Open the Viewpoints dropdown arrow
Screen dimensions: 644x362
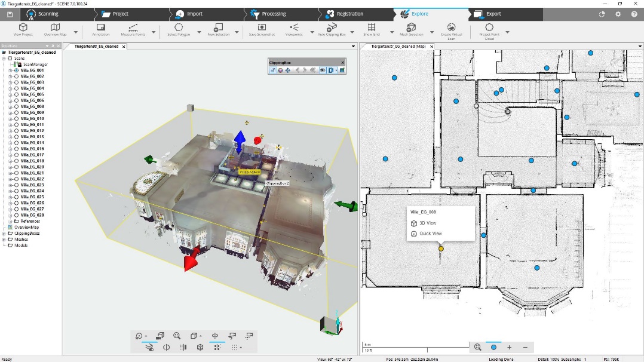(x=312, y=32)
